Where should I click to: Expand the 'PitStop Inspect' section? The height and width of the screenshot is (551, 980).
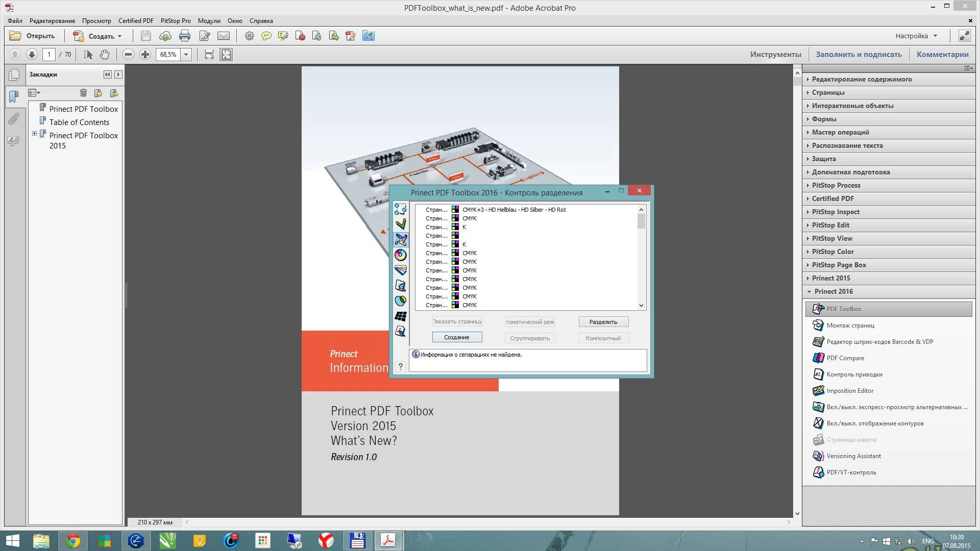[x=889, y=212]
